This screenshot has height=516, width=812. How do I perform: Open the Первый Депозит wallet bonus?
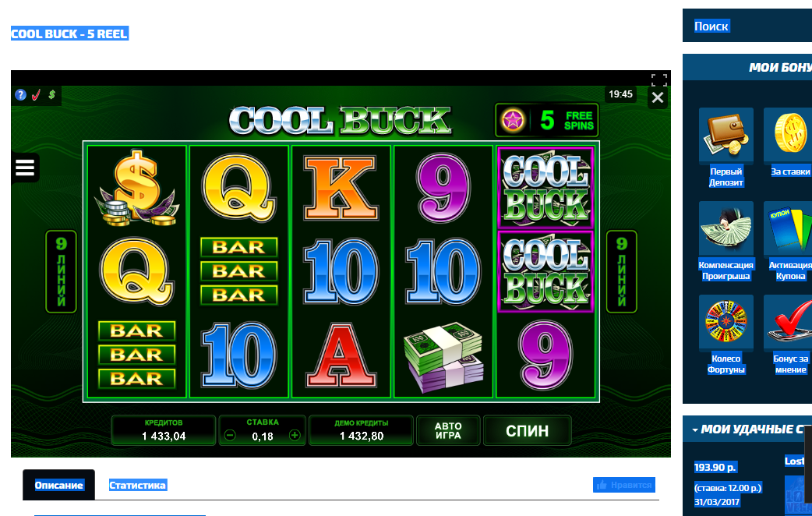[726, 148]
